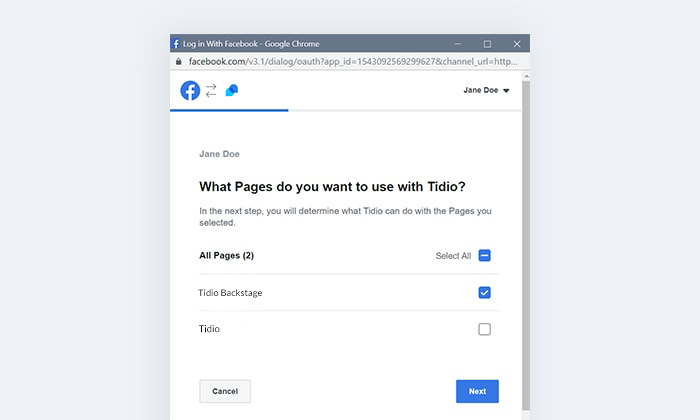Click the Facebook logo icon
Image resolution: width=700 pixels, height=420 pixels.
[x=190, y=91]
